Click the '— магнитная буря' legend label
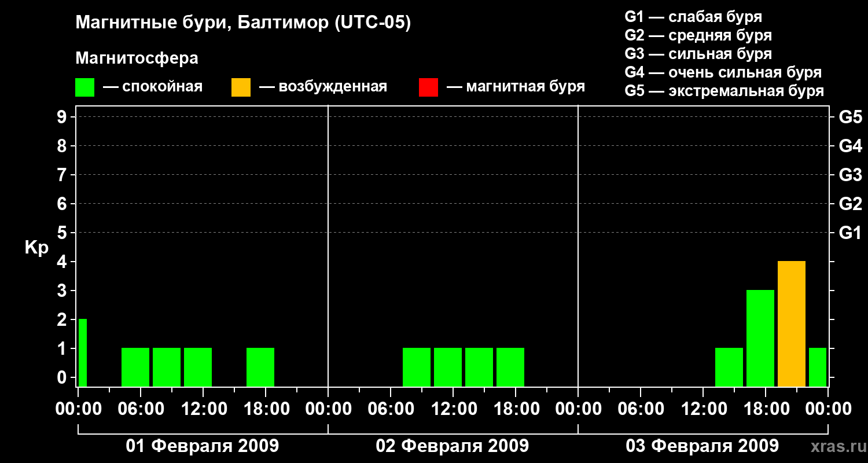 [x=516, y=87]
